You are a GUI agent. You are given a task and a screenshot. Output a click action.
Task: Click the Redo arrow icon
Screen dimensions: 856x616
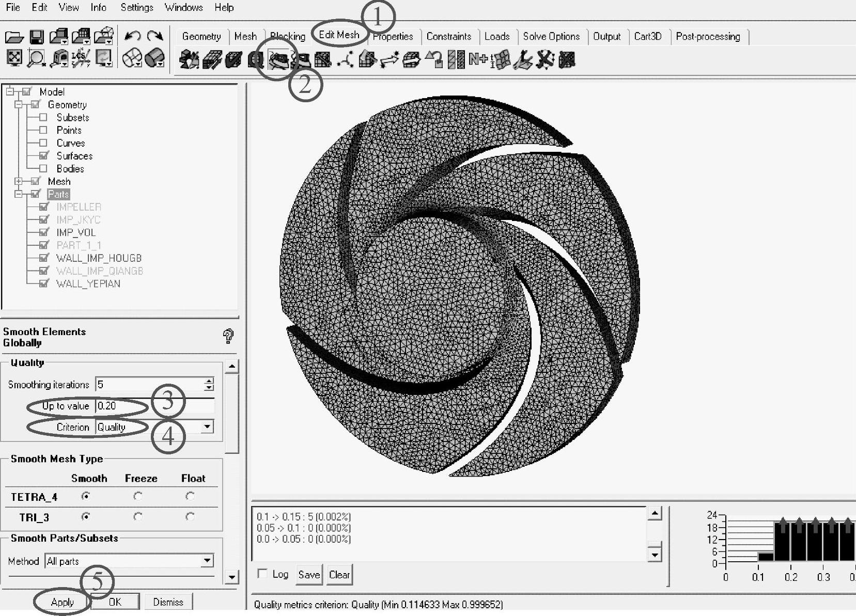pyautogui.click(x=155, y=36)
